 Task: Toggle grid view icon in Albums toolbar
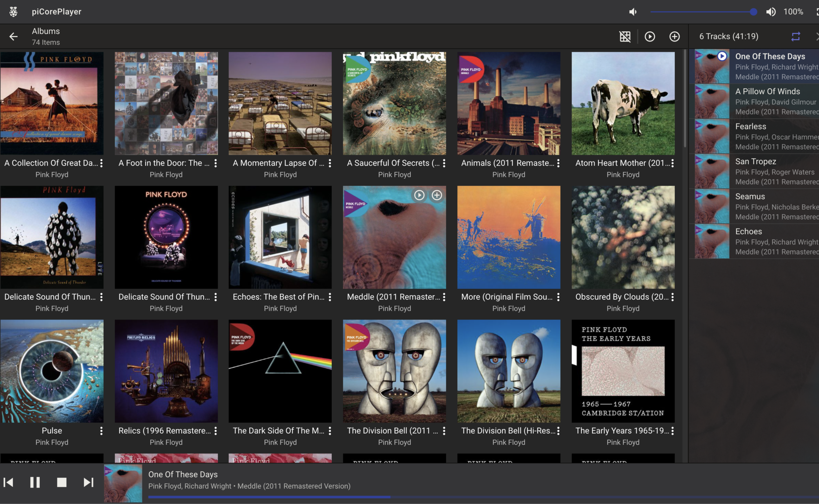tap(625, 36)
